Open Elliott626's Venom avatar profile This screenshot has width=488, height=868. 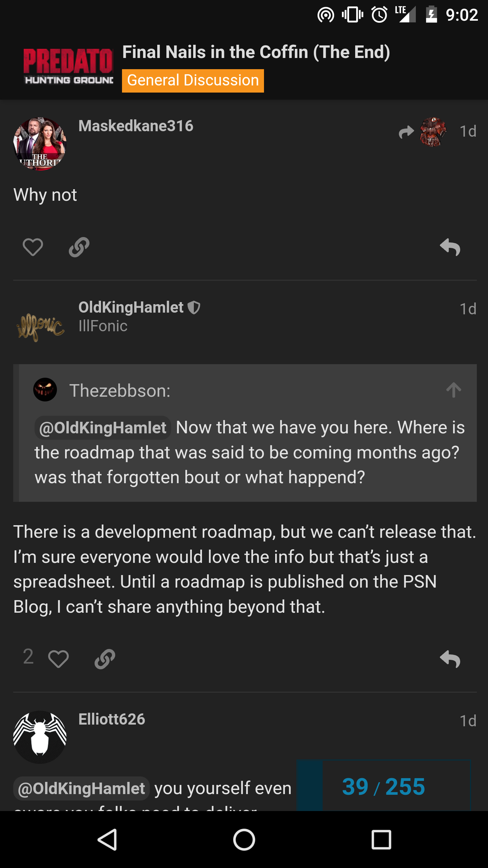(x=40, y=736)
